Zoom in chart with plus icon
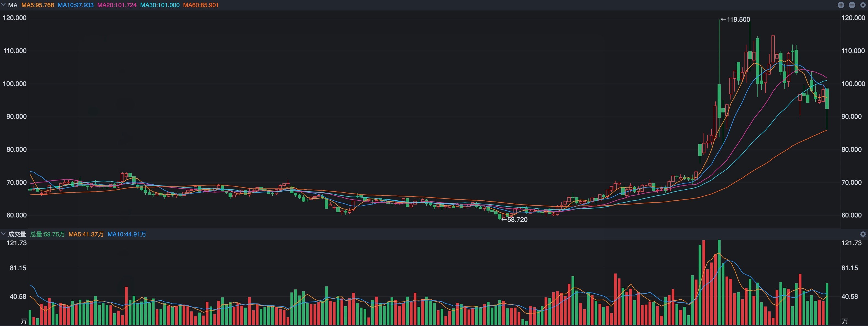 coord(841,5)
